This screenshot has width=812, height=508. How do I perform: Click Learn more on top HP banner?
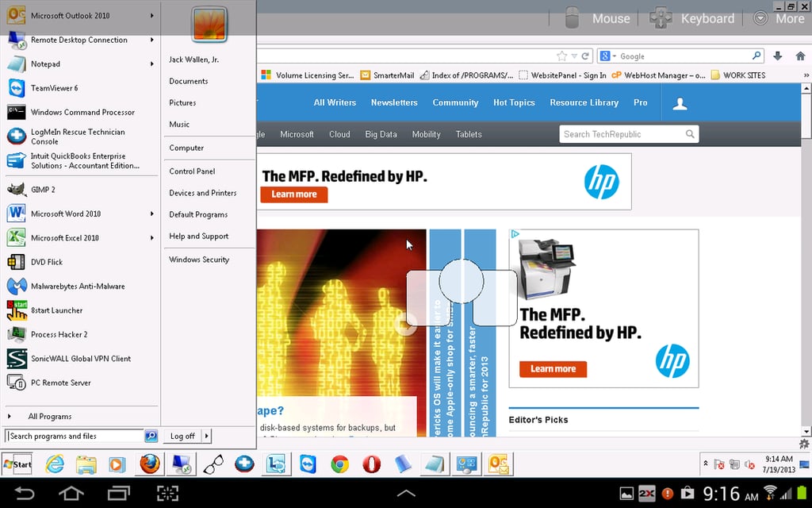click(x=294, y=194)
